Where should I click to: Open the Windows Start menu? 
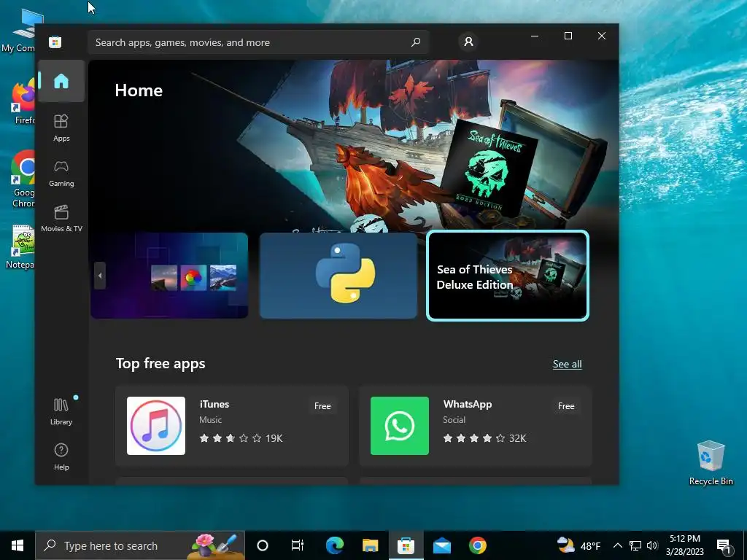pyautogui.click(x=18, y=545)
